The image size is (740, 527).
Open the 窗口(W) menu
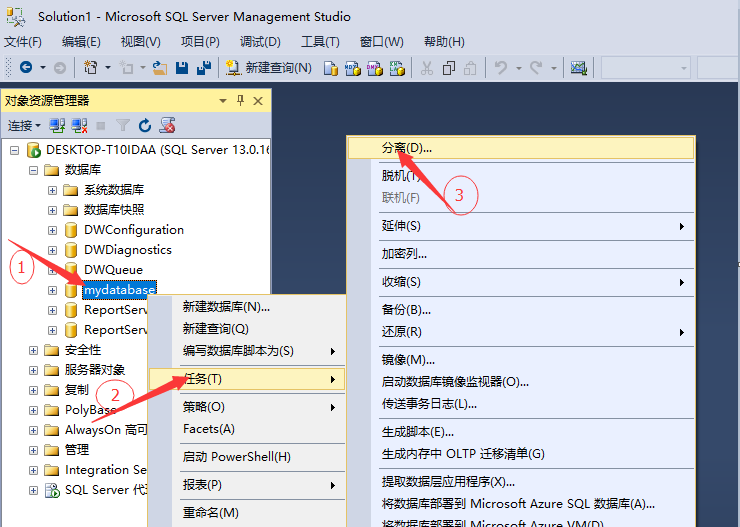coord(382,42)
